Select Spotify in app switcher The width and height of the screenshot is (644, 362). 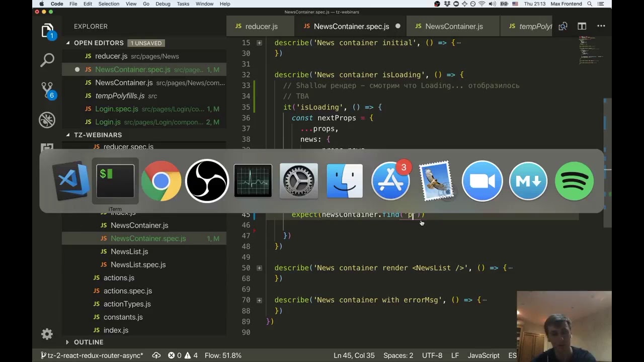(574, 181)
